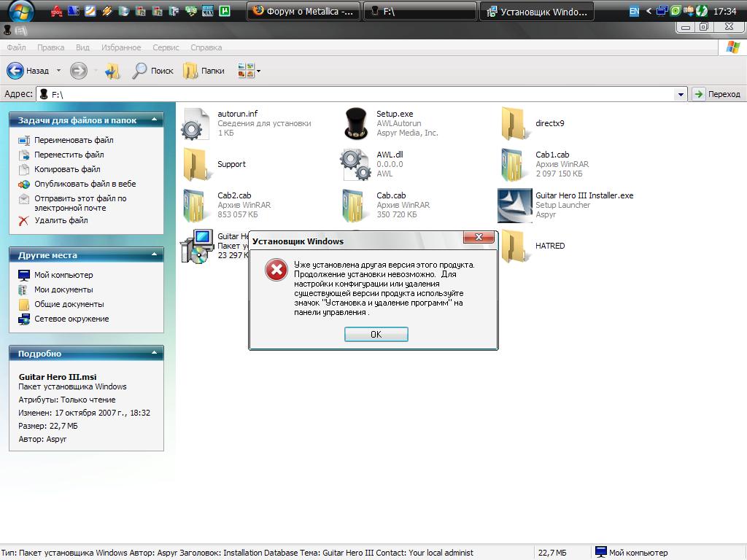Select the directx9 folder icon
747x560 pixels.
click(514, 123)
